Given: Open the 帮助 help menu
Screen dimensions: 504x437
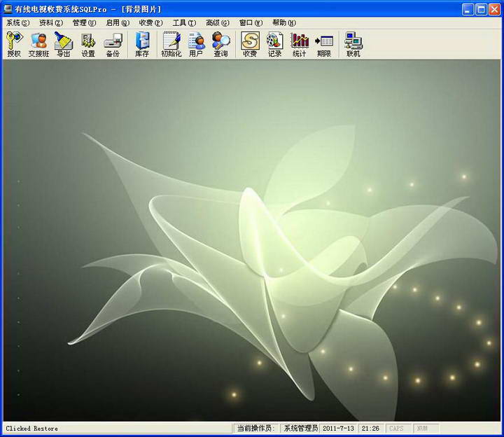Looking at the screenshot, I should pyautogui.click(x=283, y=22).
